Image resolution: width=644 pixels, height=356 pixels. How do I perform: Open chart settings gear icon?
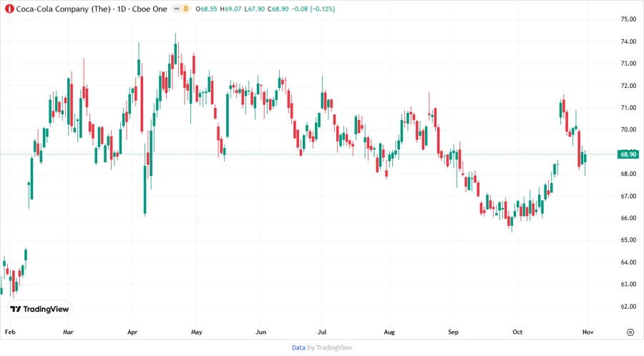[630, 332]
